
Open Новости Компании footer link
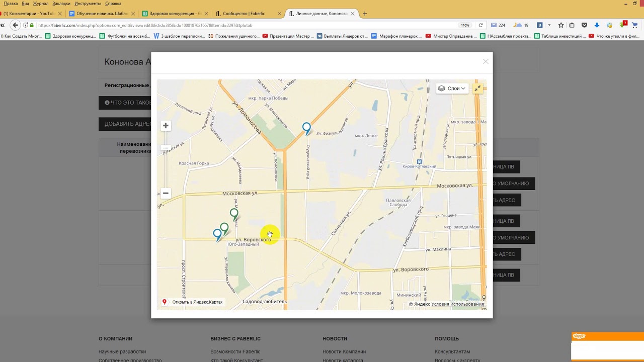point(344,351)
